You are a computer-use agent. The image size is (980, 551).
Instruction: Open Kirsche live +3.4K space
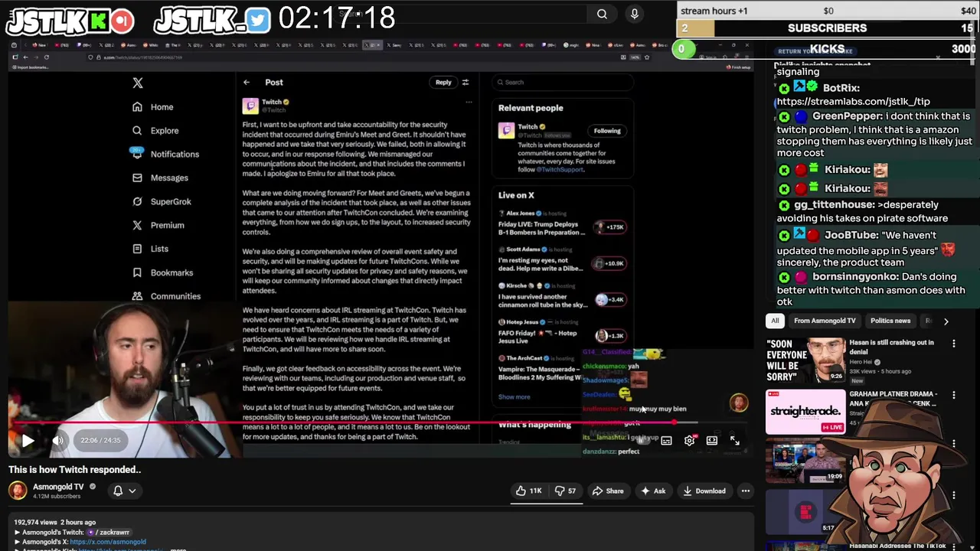click(x=562, y=295)
